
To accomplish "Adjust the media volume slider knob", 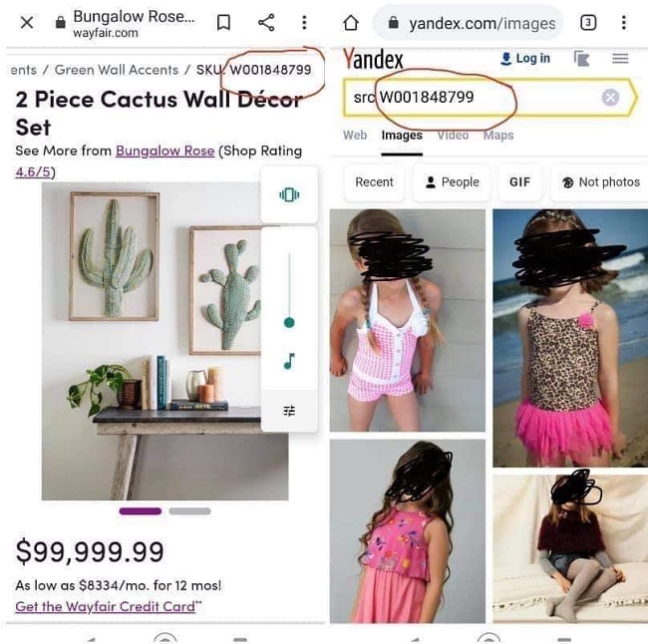I will pos(289,322).
